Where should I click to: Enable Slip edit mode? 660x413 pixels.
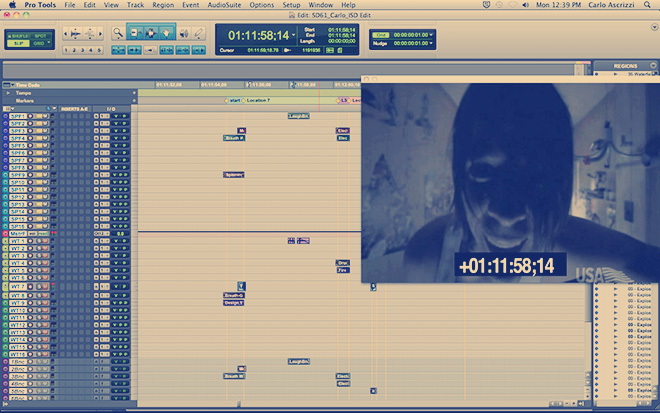click(x=18, y=43)
